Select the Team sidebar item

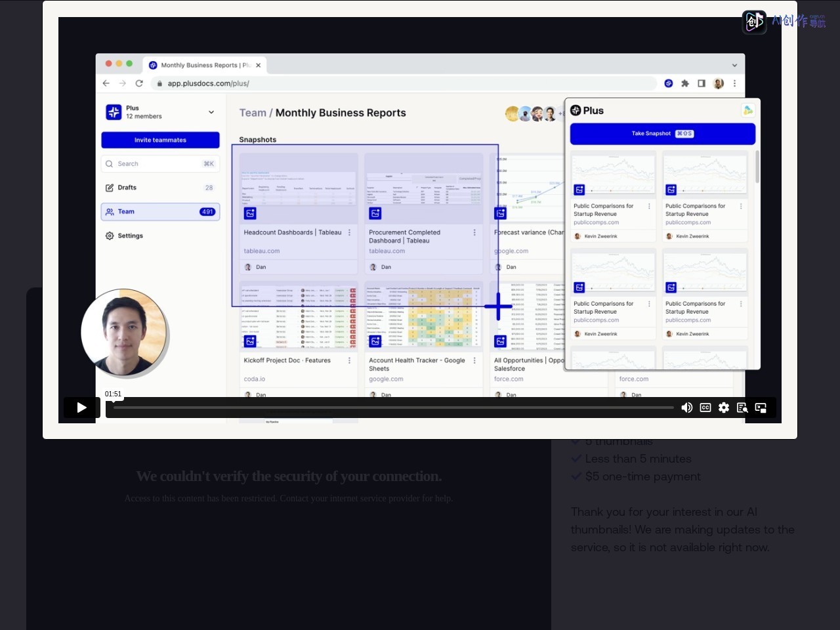(160, 212)
